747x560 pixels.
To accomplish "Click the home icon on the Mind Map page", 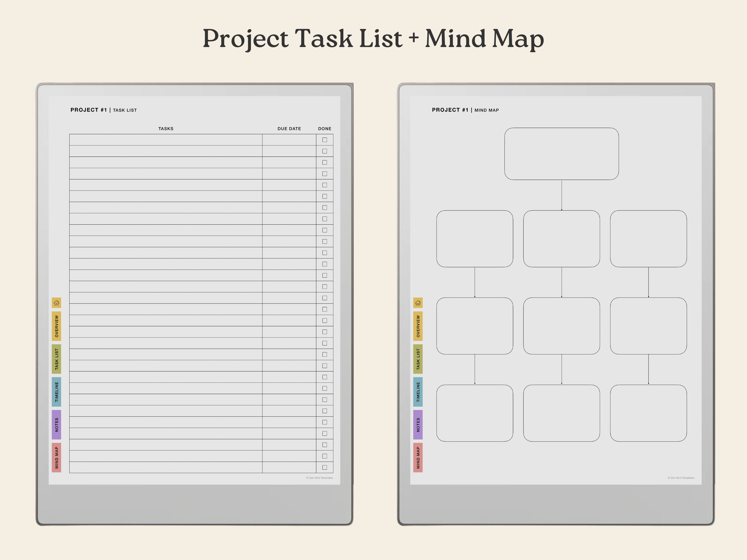I will [x=418, y=303].
